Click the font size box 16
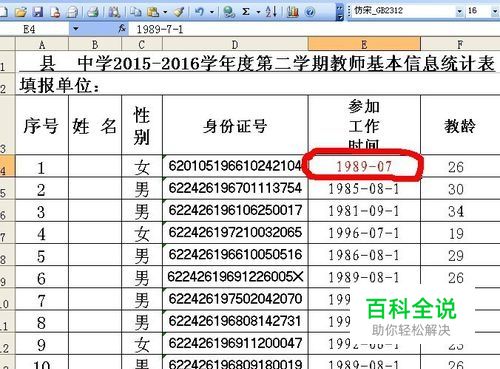This screenshot has height=369, width=500. point(478,11)
